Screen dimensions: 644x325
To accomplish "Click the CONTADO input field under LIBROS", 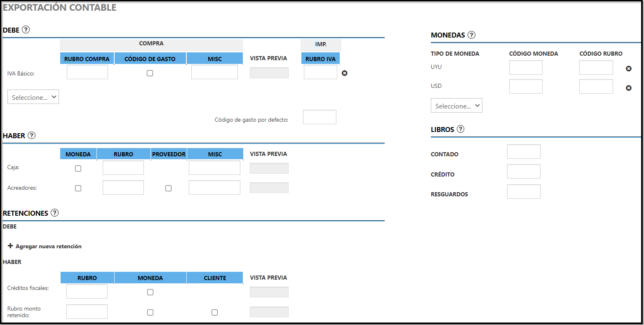I will tap(524, 152).
